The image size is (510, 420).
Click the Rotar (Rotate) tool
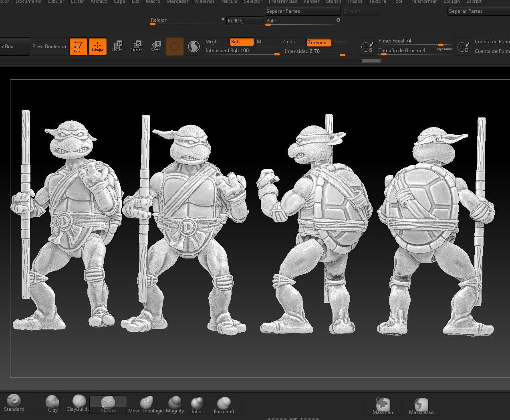pyautogui.click(x=155, y=46)
